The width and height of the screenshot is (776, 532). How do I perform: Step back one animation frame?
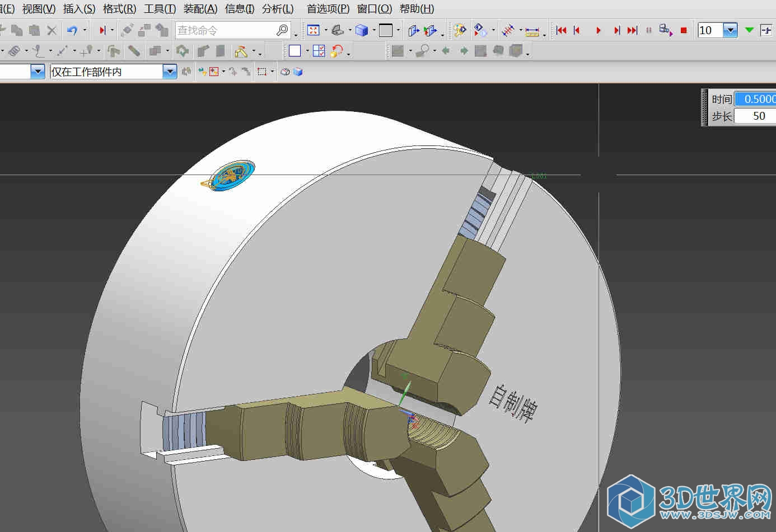coord(577,30)
